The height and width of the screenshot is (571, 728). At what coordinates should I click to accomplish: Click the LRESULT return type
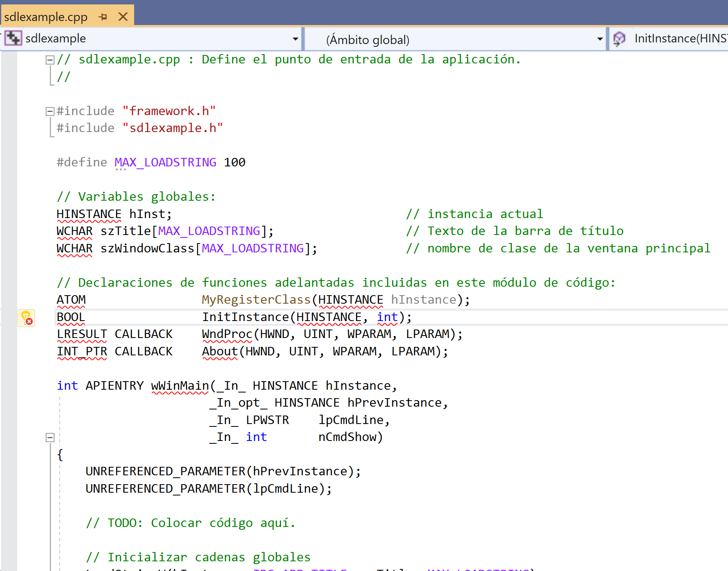82,334
